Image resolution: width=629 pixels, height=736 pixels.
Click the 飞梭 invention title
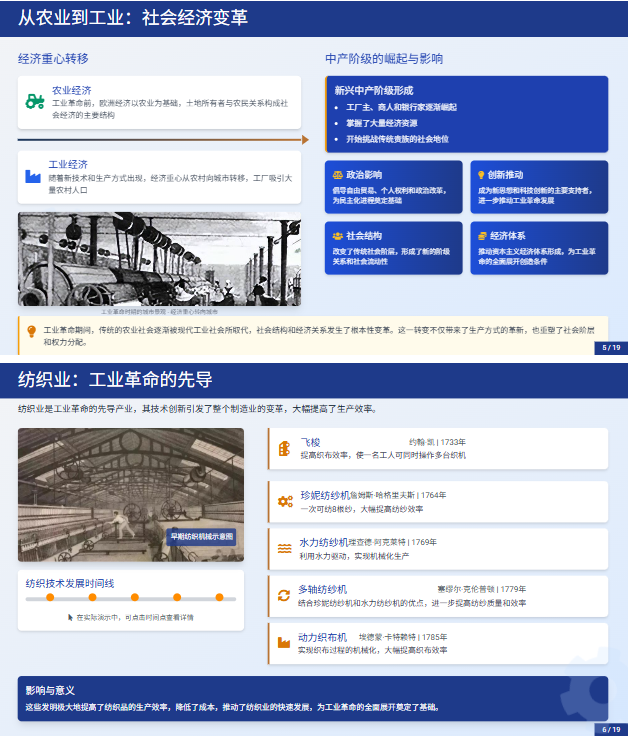310,443
